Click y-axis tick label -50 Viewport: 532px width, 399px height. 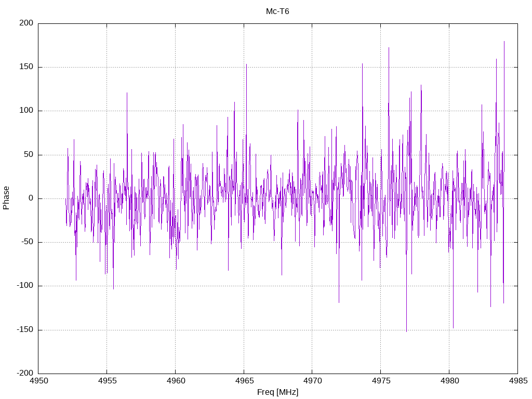[x=27, y=242]
